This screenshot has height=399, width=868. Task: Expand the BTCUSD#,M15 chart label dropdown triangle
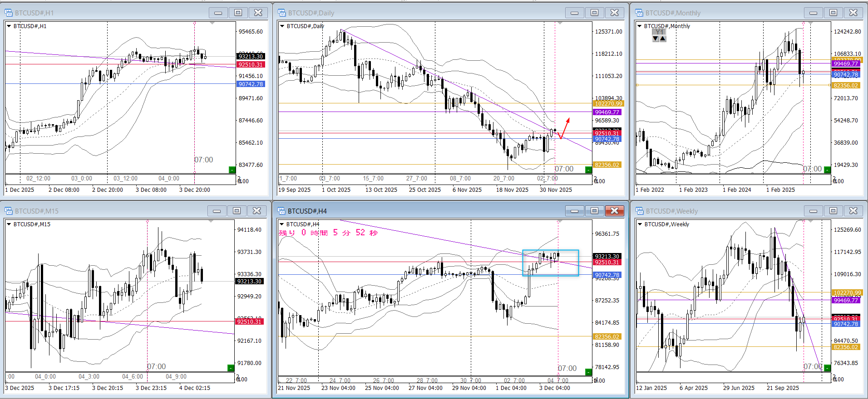pyautogui.click(x=9, y=224)
